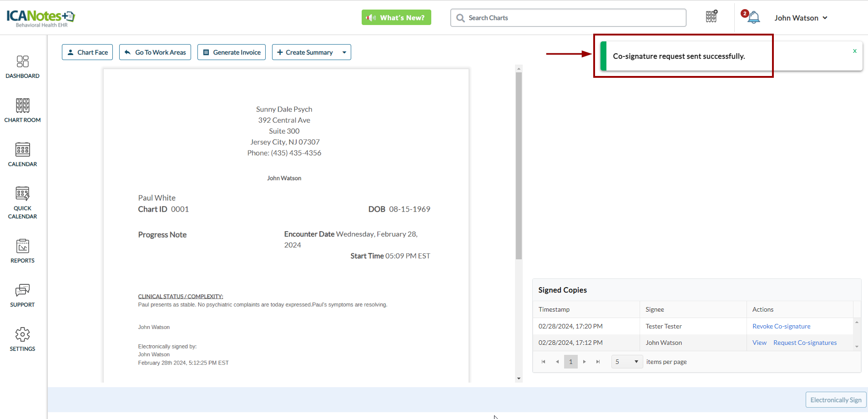The width and height of the screenshot is (868, 419).
Task: Open the items per page dropdown
Action: [627, 362]
